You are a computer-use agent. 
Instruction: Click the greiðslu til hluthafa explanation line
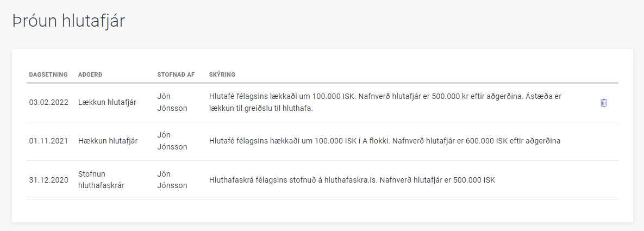pos(262,108)
